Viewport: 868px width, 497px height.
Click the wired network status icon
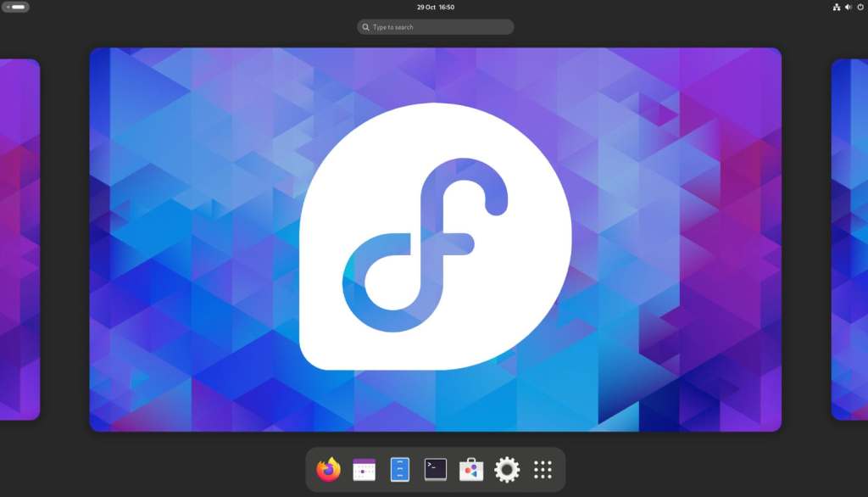coord(835,7)
